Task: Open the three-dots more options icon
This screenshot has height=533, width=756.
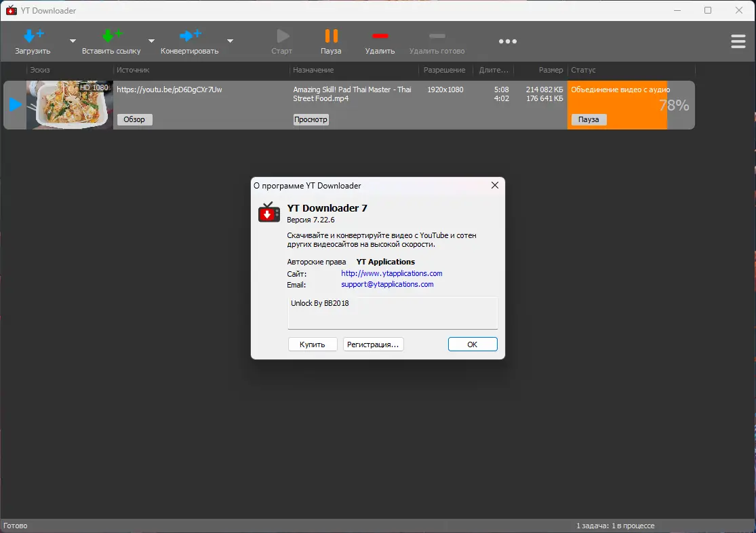Action: coord(507,41)
